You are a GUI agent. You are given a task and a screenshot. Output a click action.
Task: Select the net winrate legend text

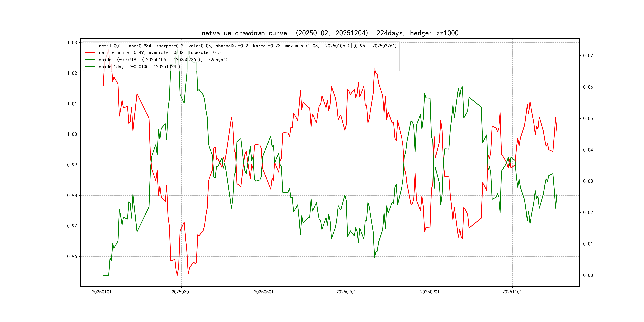tap(159, 53)
